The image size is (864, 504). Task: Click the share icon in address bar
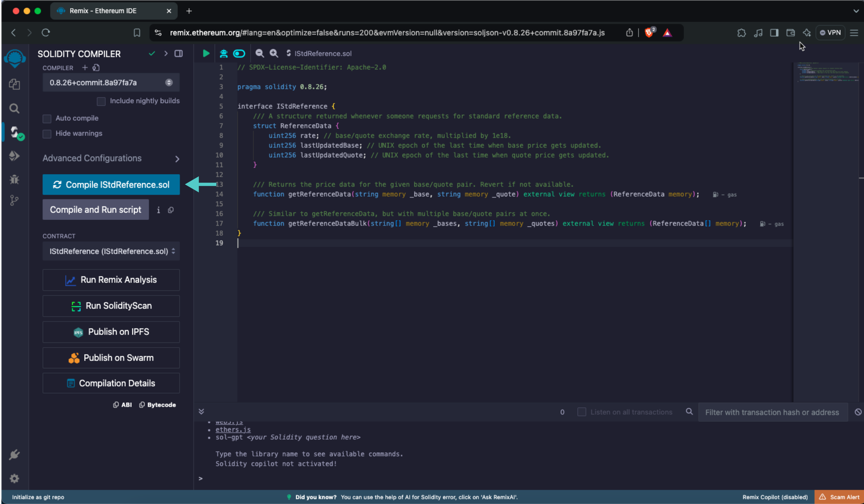click(629, 32)
